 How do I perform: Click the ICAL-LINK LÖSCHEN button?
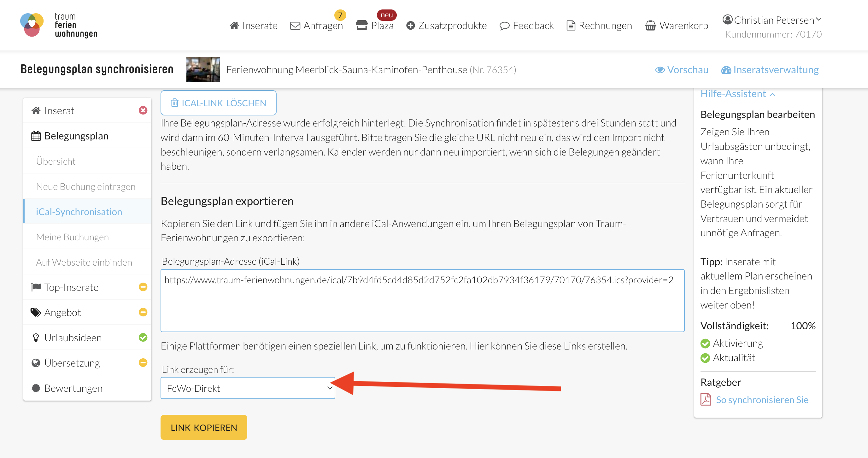pyautogui.click(x=218, y=103)
